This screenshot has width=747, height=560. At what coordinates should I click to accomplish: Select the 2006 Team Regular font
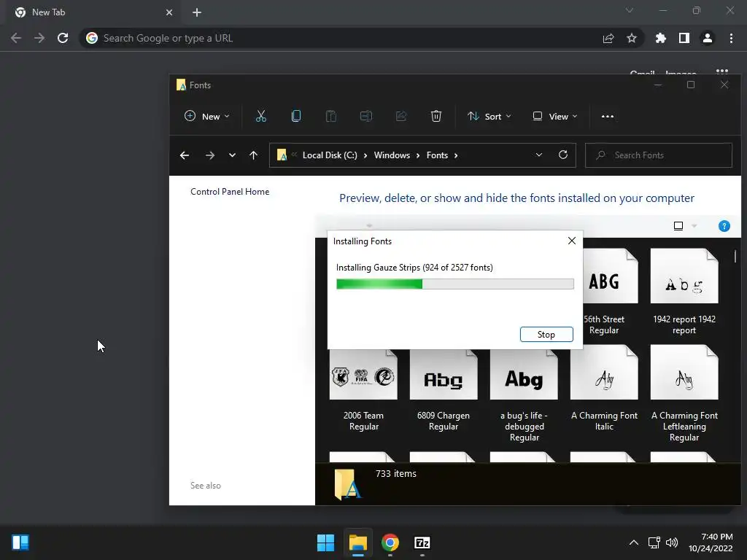pyautogui.click(x=363, y=391)
